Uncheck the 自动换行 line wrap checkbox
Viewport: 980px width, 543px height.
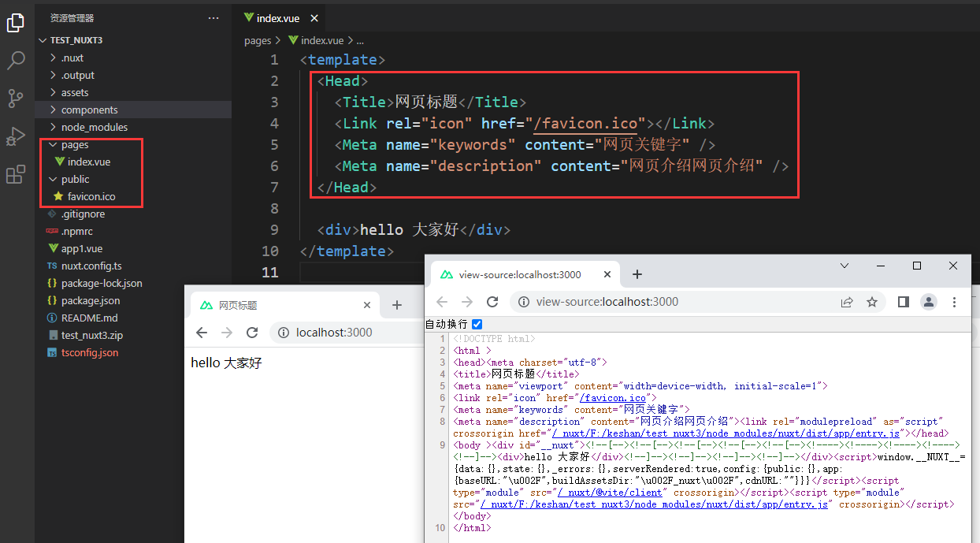477,324
